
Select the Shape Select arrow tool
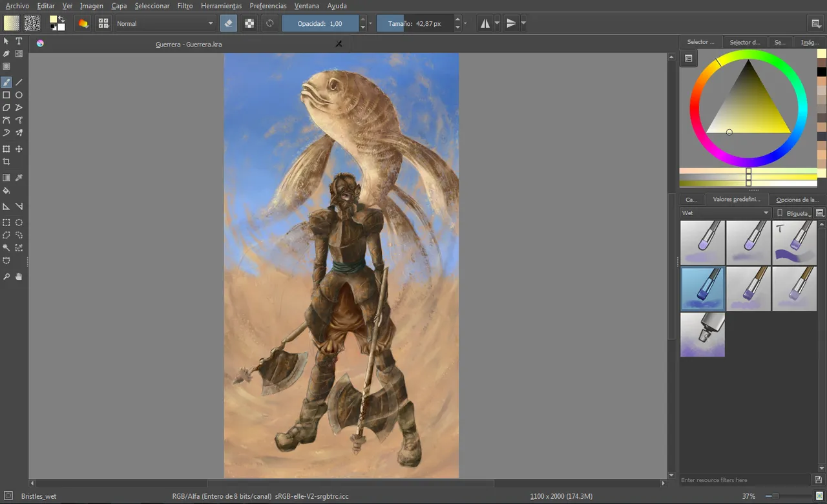pyautogui.click(x=6, y=41)
